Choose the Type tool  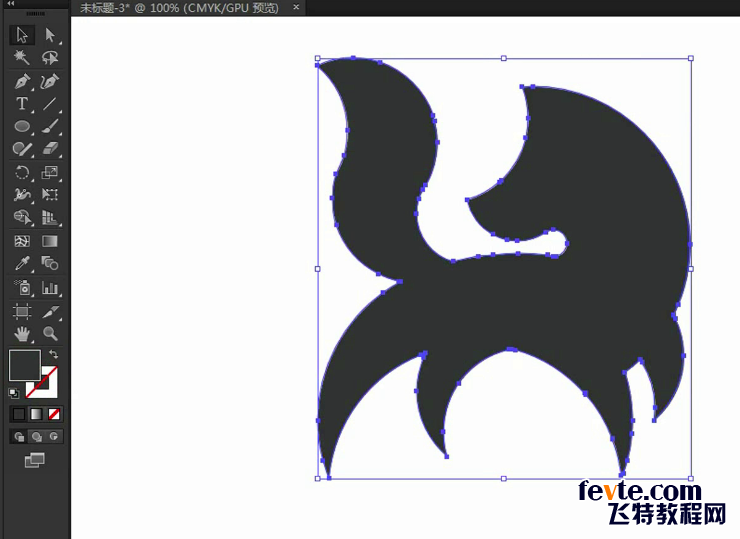(21, 104)
